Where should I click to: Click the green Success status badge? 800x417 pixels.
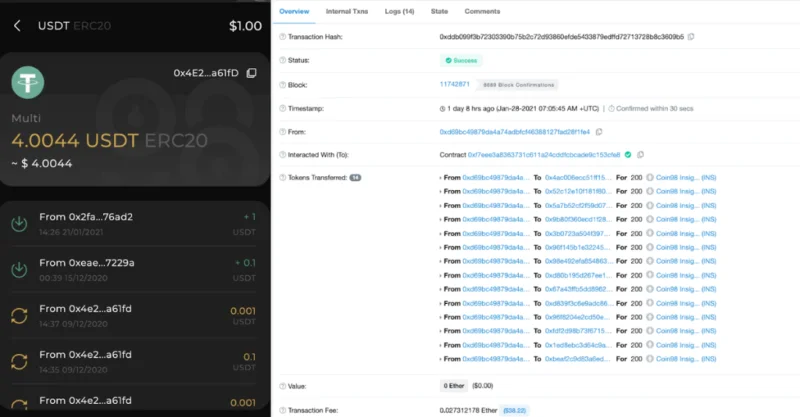tap(461, 60)
